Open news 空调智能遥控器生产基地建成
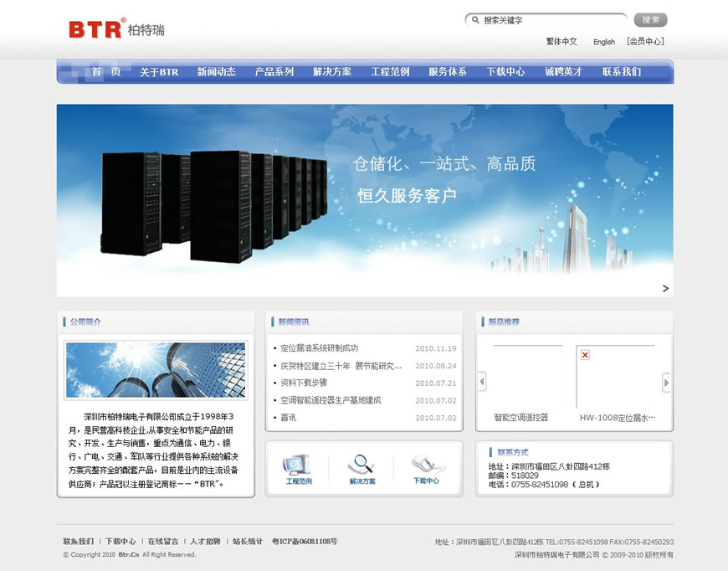 (331, 400)
